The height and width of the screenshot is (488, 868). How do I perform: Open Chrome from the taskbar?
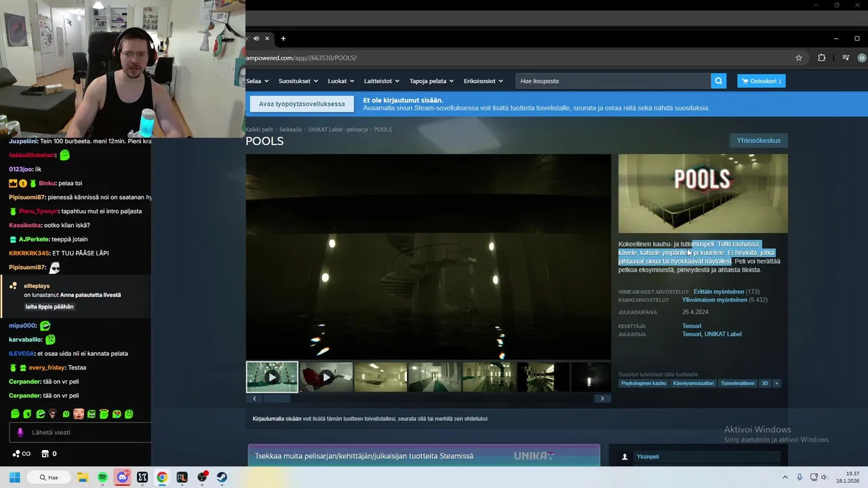coord(162,477)
